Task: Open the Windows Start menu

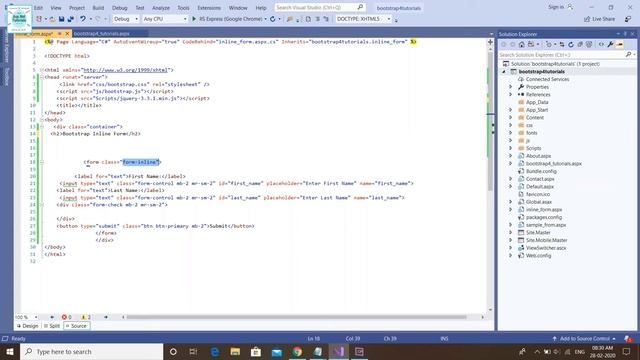Action: [10, 351]
